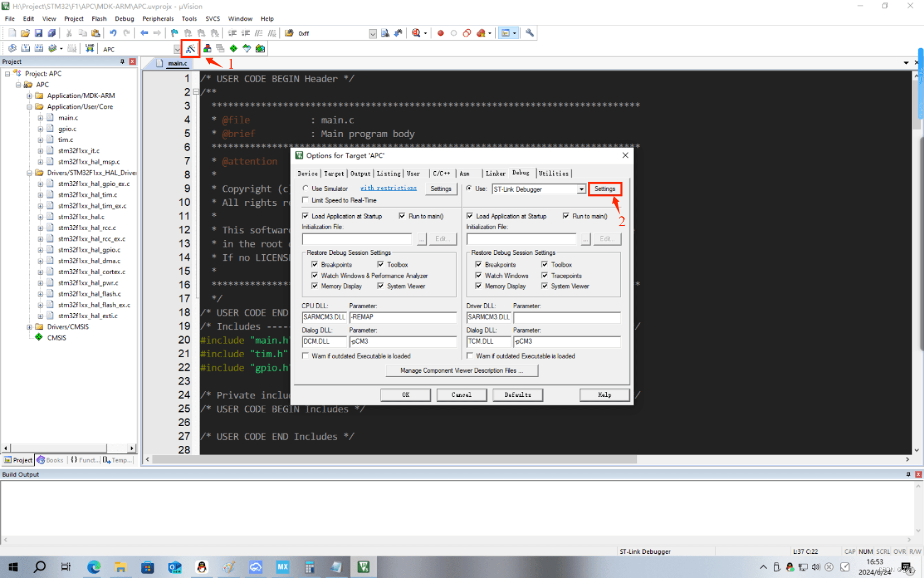Download to flash using the LOAD icon
The height and width of the screenshot is (578, 924).
pos(90,48)
